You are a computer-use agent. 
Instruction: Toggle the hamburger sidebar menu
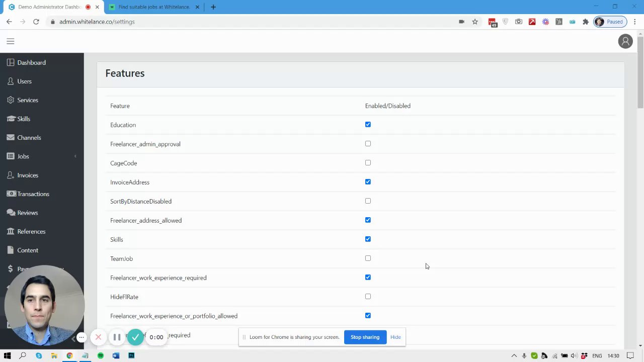(11, 41)
